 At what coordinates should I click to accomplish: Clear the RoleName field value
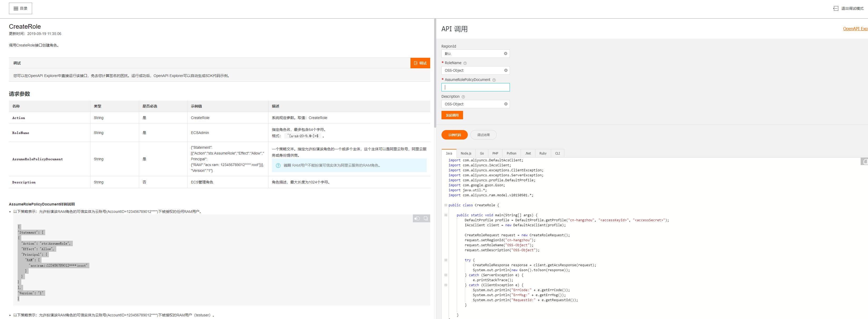505,70
